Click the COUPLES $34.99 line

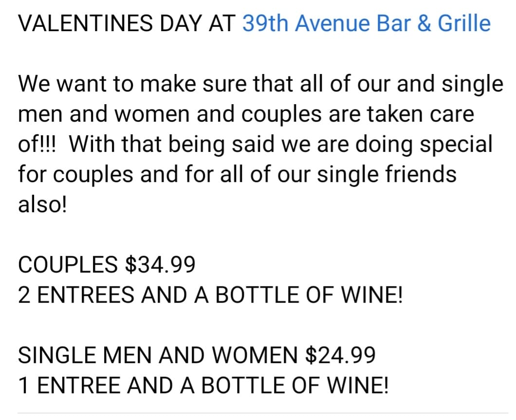[x=107, y=264]
